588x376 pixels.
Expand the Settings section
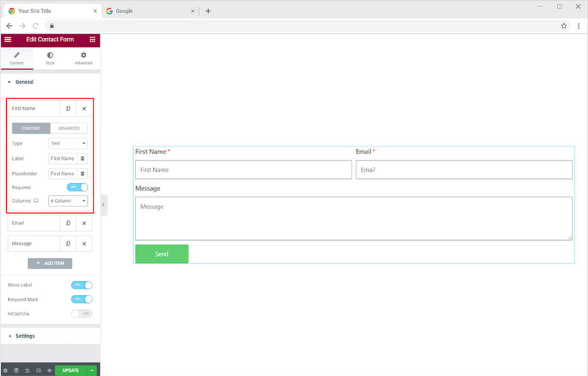25,336
